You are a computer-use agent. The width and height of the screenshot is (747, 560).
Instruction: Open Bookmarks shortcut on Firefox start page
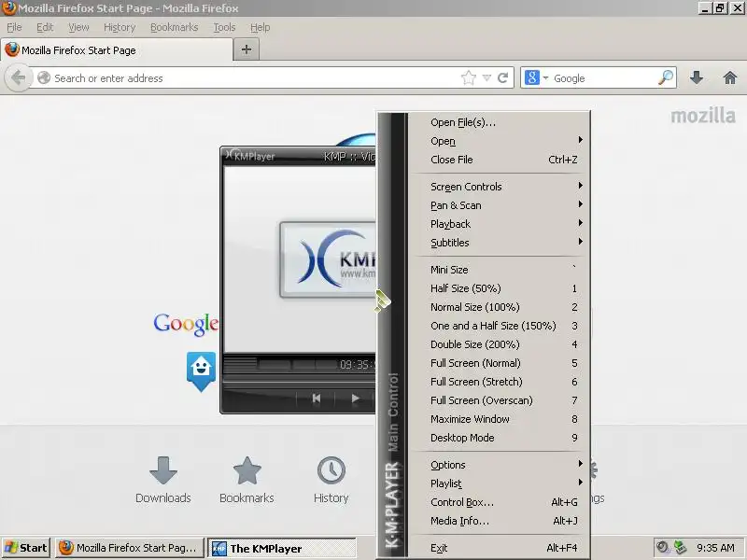(x=247, y=480)
